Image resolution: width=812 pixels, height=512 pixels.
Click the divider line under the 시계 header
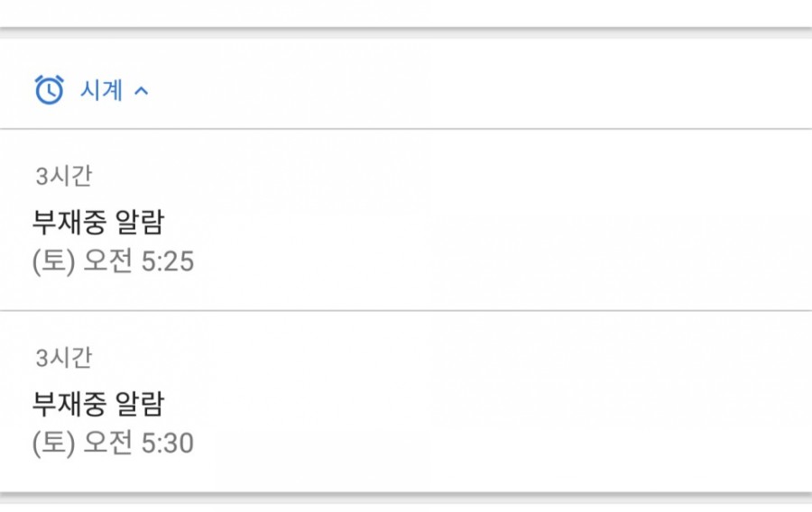coord(406,128)
